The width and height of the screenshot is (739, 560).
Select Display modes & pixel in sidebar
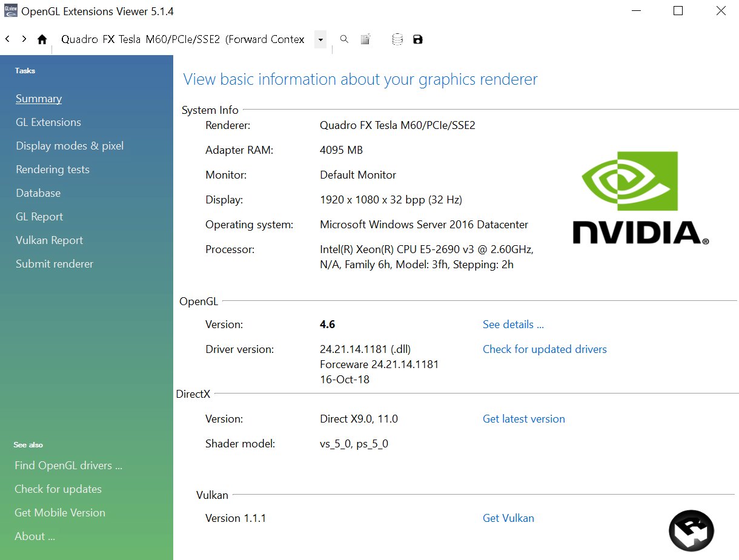point(70,146)
